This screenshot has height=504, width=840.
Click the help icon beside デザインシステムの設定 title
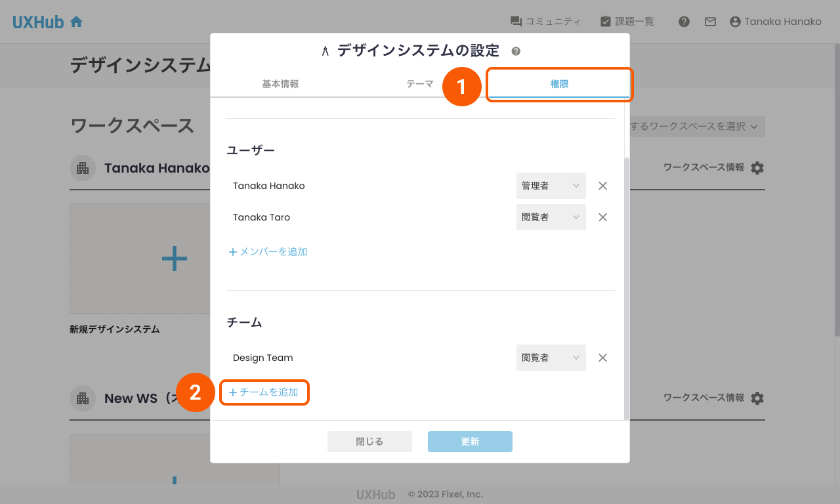click(x=516, y=51)
